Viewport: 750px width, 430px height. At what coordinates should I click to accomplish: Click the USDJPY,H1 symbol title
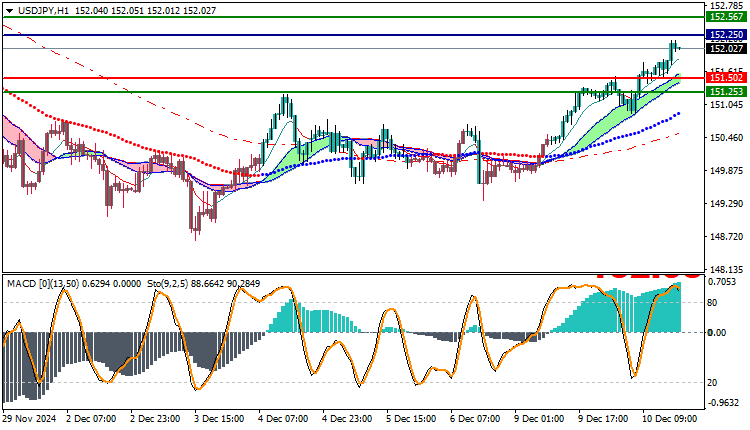[44, 11]
